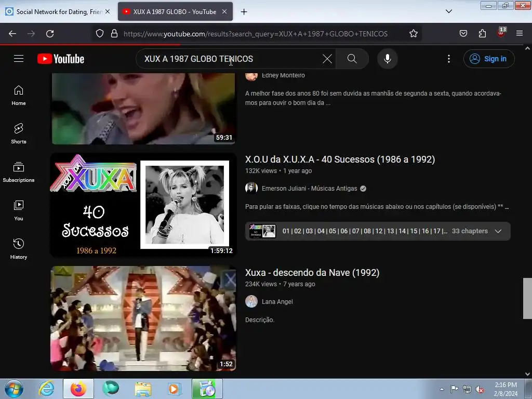Open Windows Explorer folder in taskbar

click(143, 389)
